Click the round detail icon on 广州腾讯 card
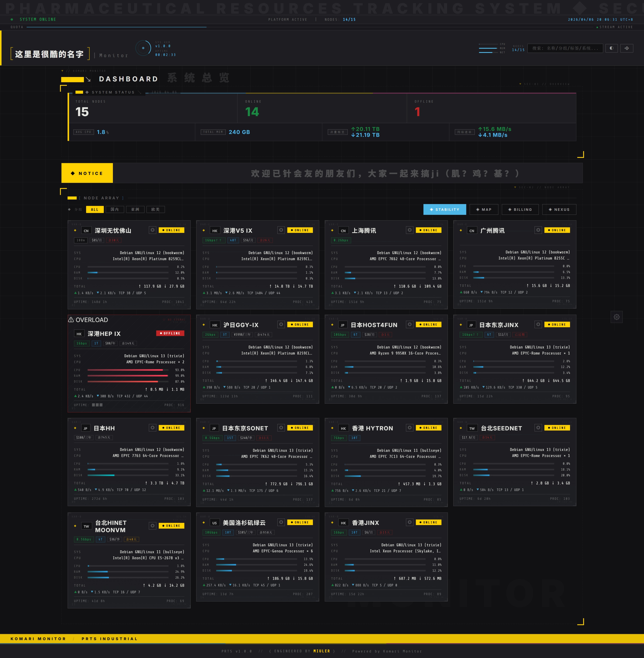The width and height of the screenshot is (644, 658). 538,230
